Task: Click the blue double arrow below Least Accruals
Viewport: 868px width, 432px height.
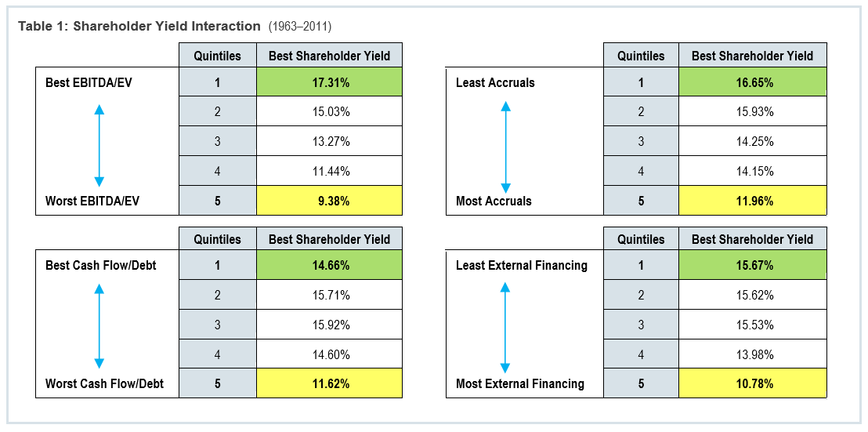Action: [505, 146]
